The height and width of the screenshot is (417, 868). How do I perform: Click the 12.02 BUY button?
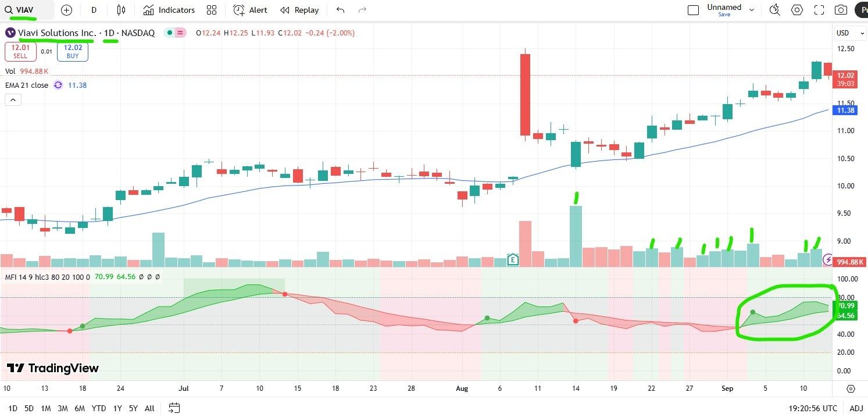click(x=73, y=52)
